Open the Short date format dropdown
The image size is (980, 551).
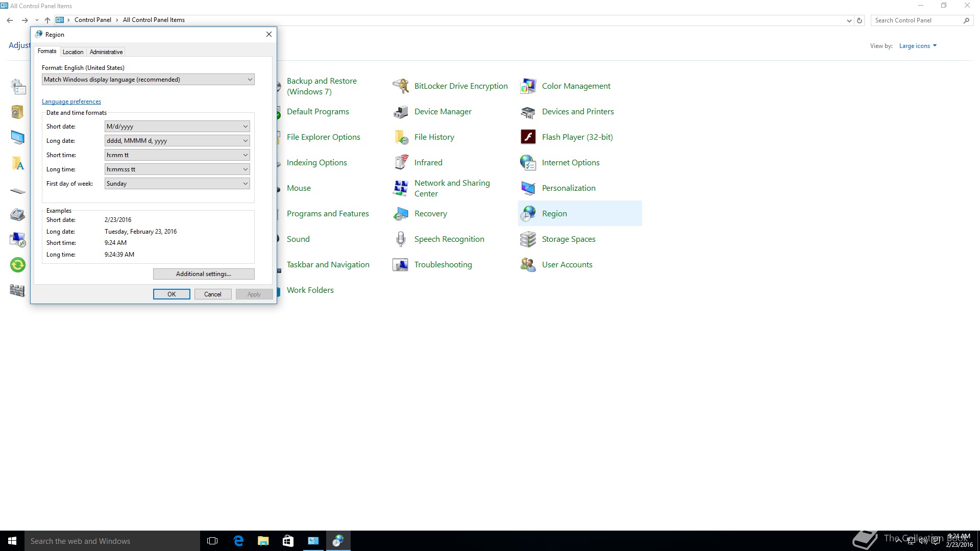pyautogui.click(x=177, y=127)
